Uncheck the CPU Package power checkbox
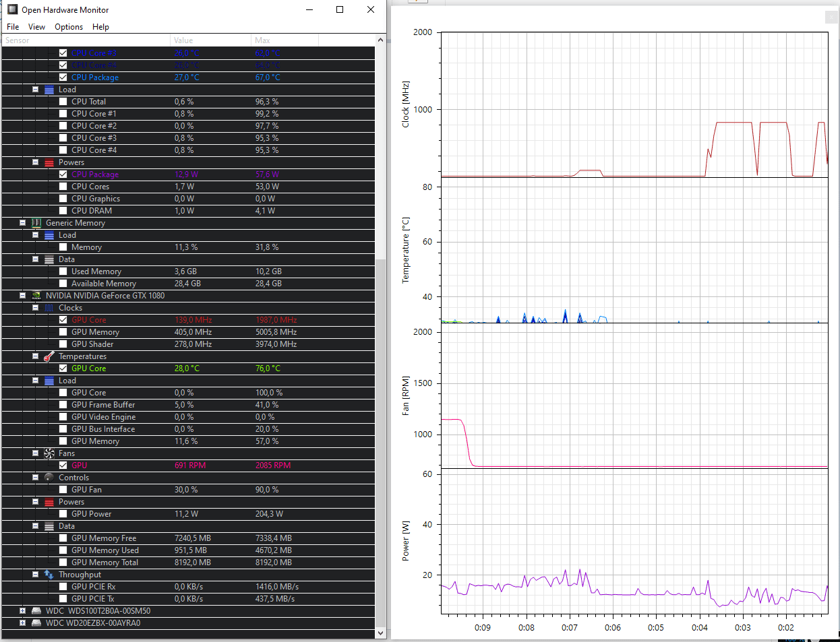 (x=63, y=174)
